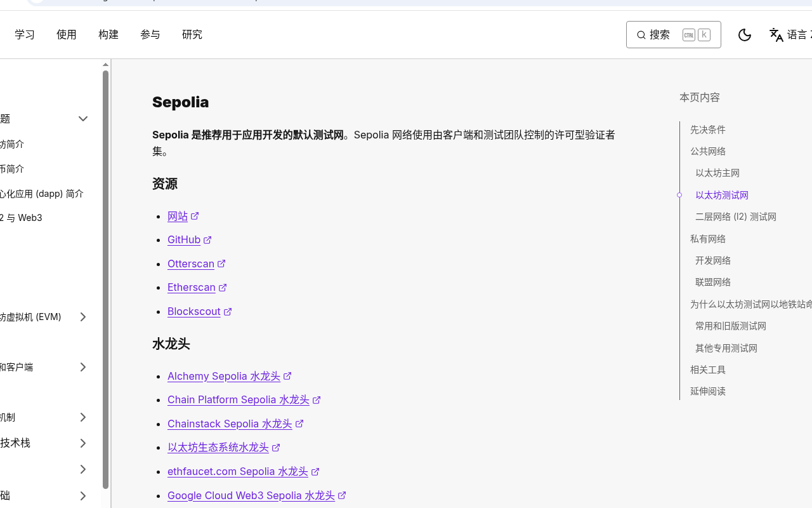Open the 使用 nav menu
Screen dimensions: 812x508
(67, 34)
